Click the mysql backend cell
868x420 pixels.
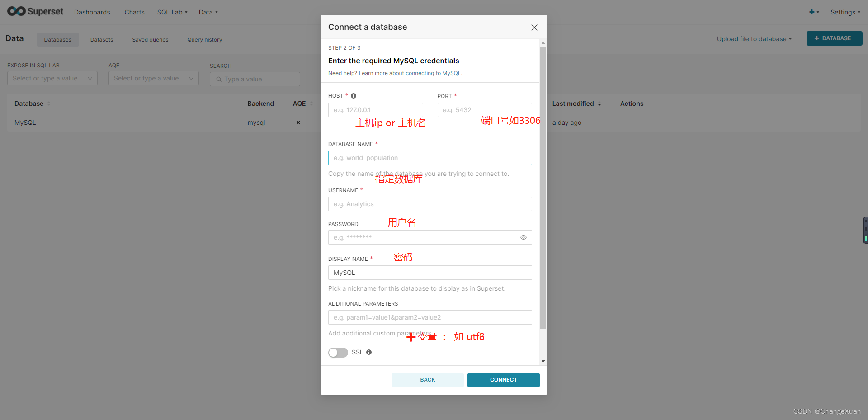(x=256, y=123)
